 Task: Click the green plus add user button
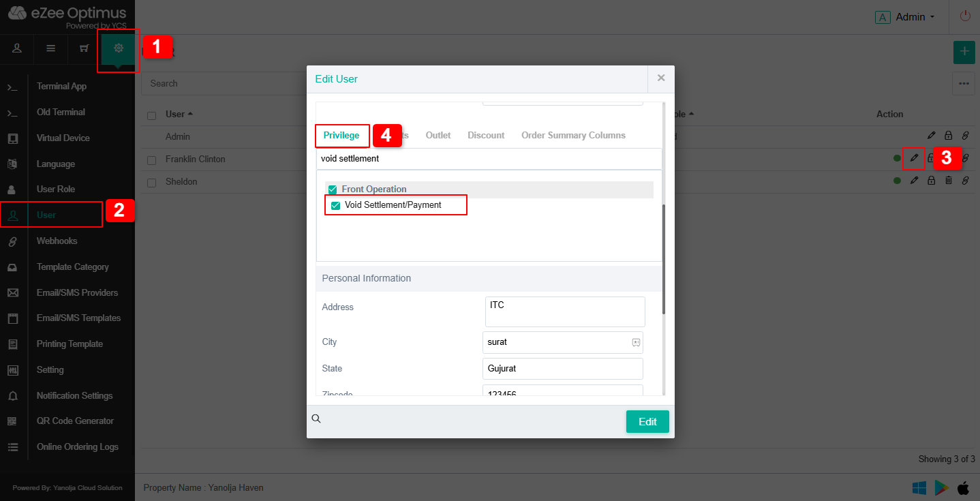pos(964,52)
